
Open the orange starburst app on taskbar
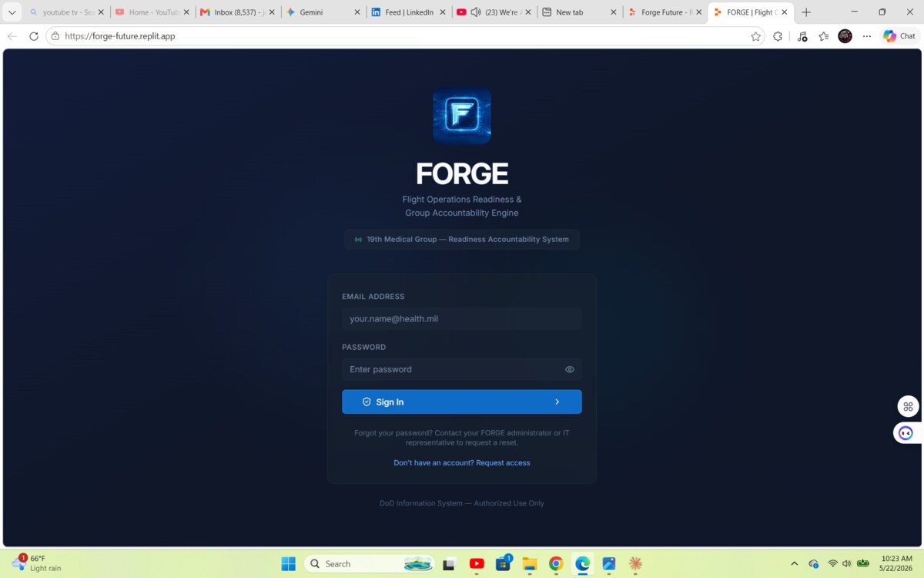(x=635, y=563)
